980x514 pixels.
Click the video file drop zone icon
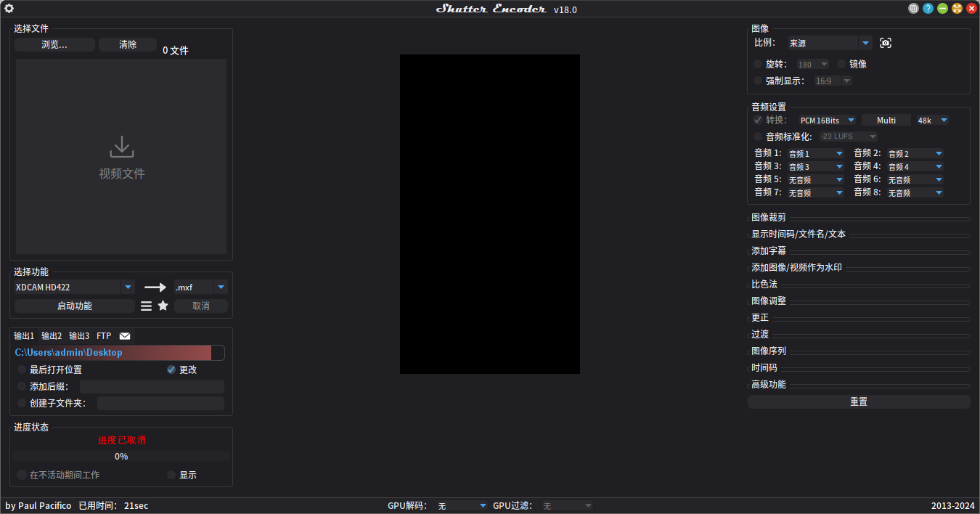(121, 147)
